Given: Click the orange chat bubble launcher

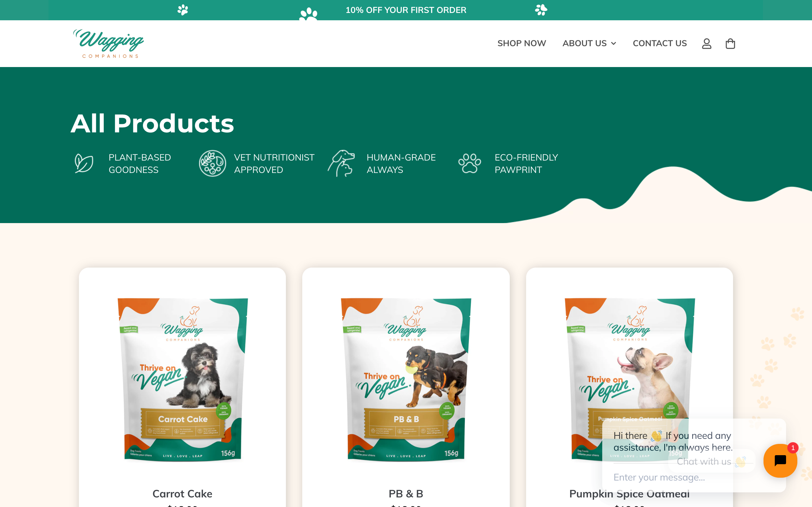Looking at the screenshot, I should pyautogui.click(x=780, y=461).
